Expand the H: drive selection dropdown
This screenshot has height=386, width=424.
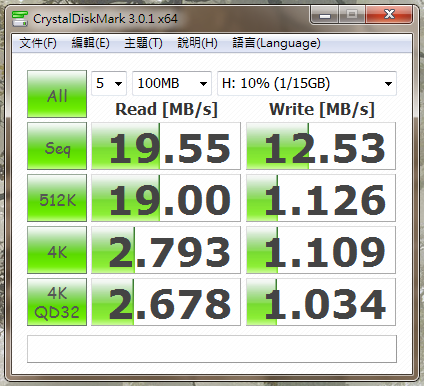(x=307, y=83)
